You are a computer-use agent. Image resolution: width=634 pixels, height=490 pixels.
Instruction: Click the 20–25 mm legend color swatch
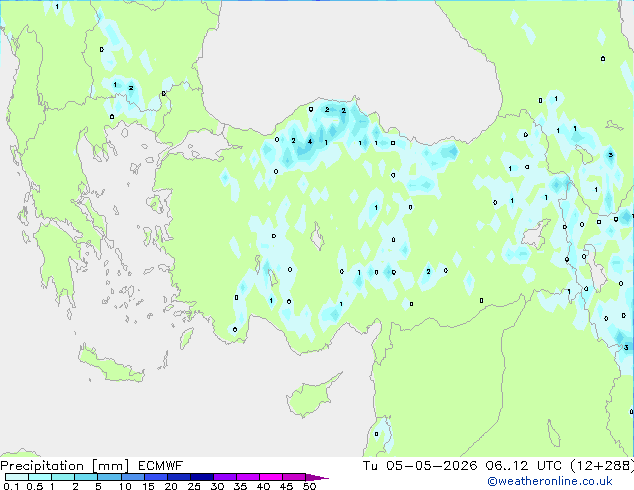[178, 477]
